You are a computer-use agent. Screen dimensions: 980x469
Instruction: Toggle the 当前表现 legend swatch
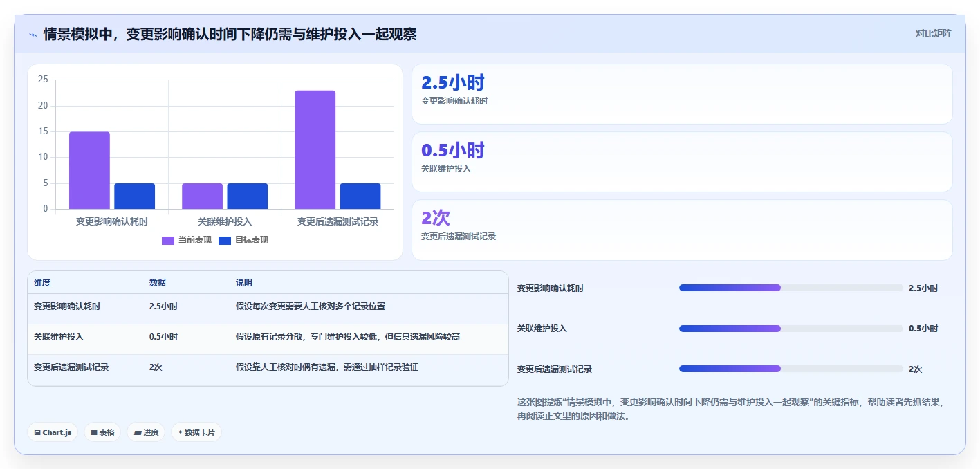click(x=168, y=240)
